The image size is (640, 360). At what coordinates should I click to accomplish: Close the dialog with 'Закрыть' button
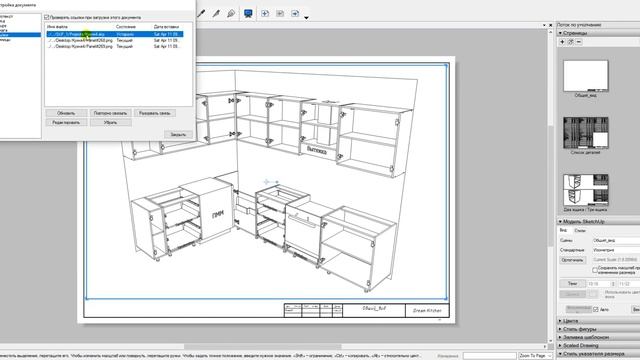click(178, 134)
